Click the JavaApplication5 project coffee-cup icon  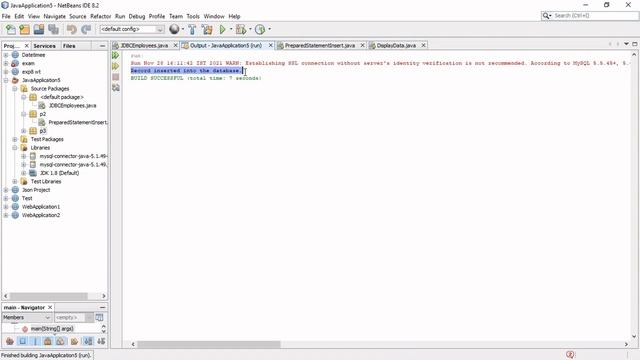coord(15,80)
